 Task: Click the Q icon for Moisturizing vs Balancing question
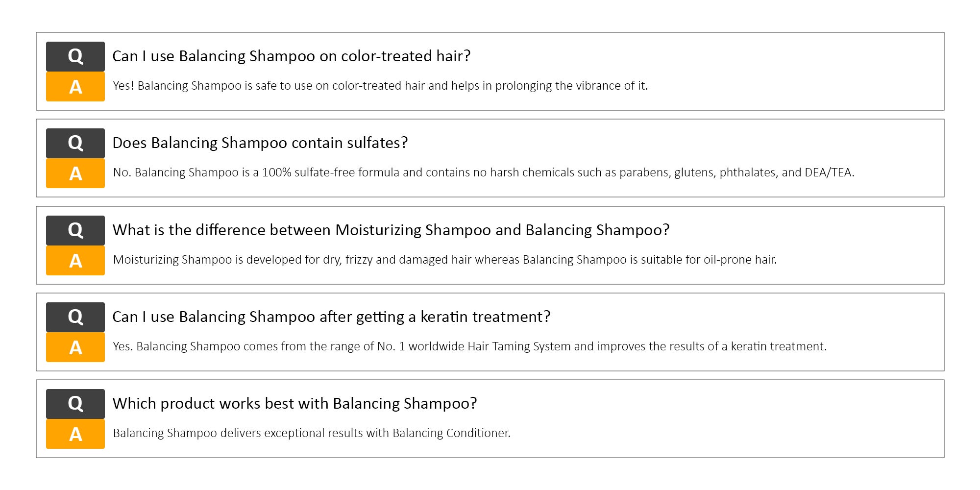[x=75, y=230]
